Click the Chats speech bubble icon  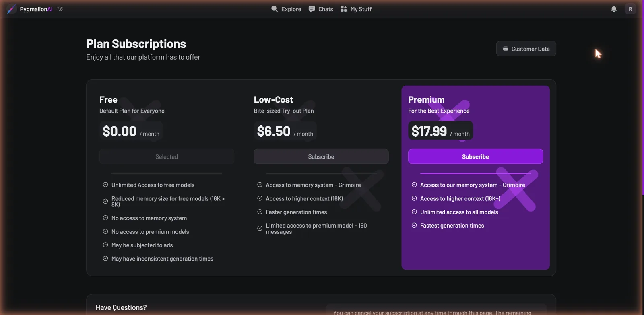(x=312, y=9)
